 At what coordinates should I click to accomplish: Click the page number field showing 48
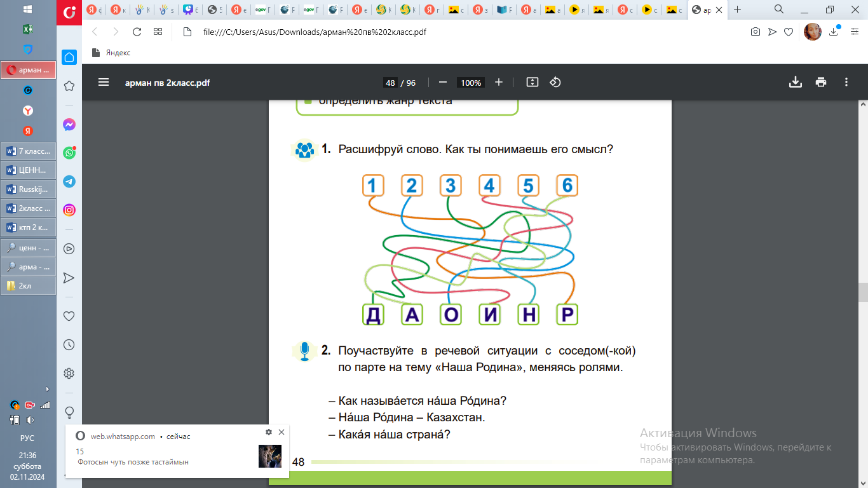(x=390, y=83)
